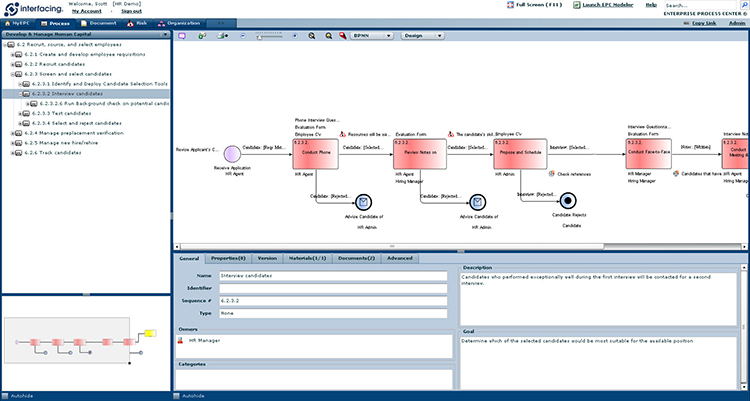Screen dimensions: 750x401
Task: Click the >> more tabs button
Action: (221, 23)
